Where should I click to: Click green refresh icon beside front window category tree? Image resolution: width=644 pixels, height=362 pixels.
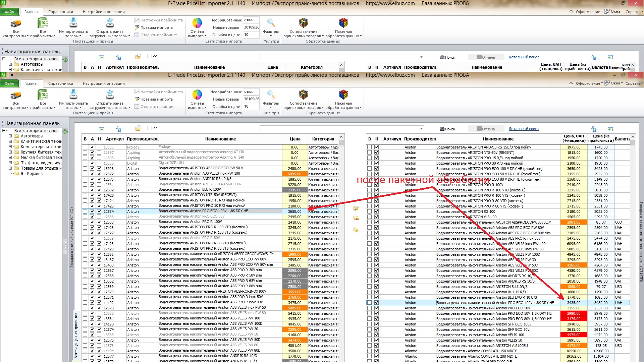pyautogui.click(x=65, y=131)
